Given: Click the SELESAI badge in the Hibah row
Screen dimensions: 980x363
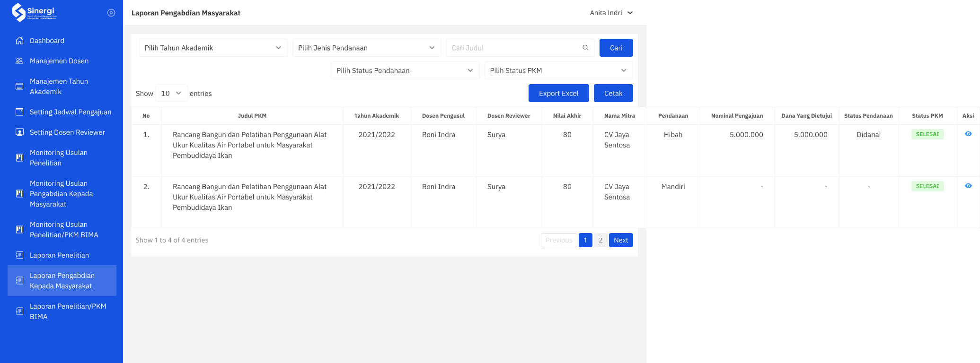Looking at the screenshot, I should pyautogui.click(x=927, y=134).
